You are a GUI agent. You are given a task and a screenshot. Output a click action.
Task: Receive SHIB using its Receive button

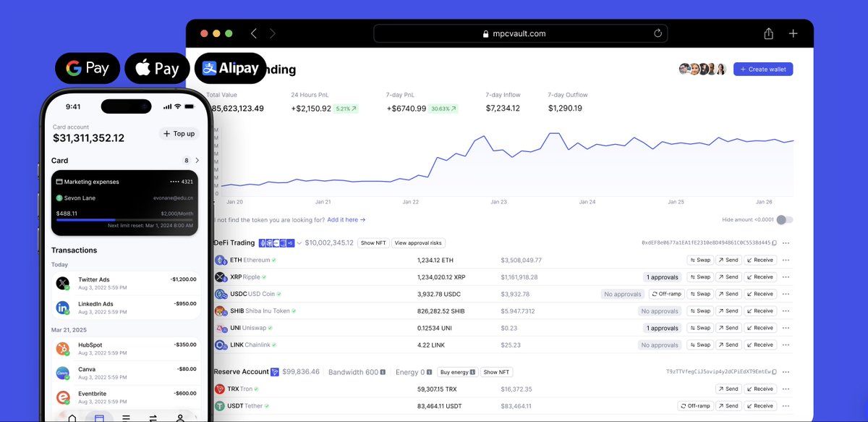(x=759, y=311)
